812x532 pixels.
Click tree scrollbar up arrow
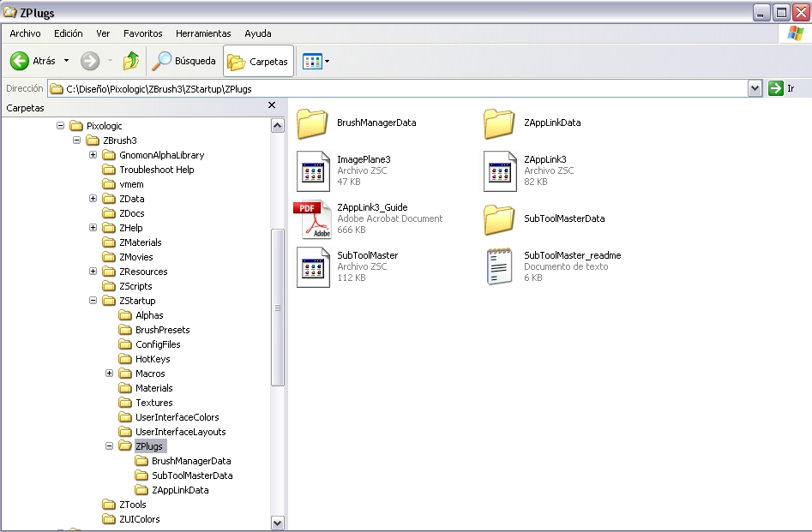coord(278,126)
